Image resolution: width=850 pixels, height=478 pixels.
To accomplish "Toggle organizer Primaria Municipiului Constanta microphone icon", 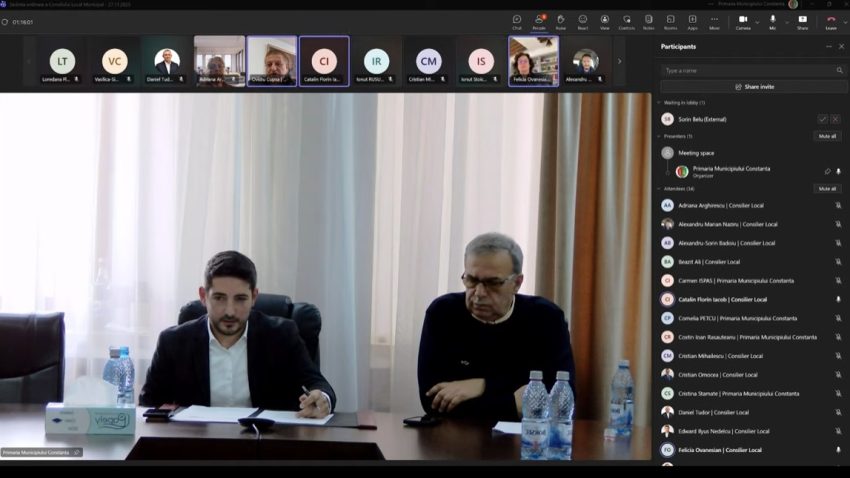I will point(839,171).
